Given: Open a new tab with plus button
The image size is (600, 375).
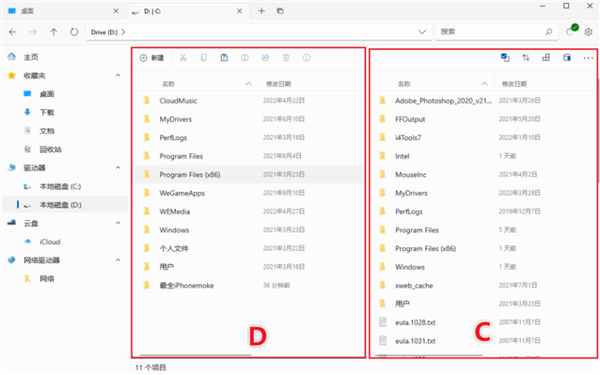Looking at the screenshot, I should (261, 11).
